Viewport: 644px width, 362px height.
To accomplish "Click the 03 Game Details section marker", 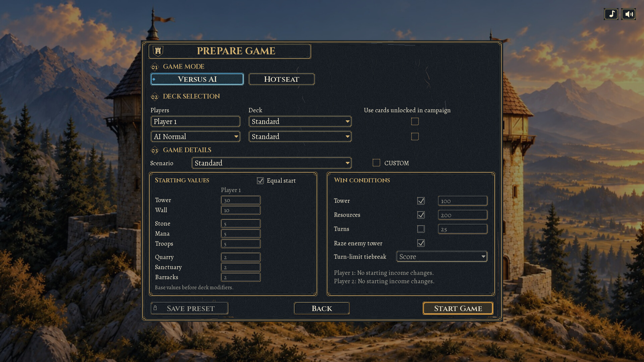I will (155, 150).
